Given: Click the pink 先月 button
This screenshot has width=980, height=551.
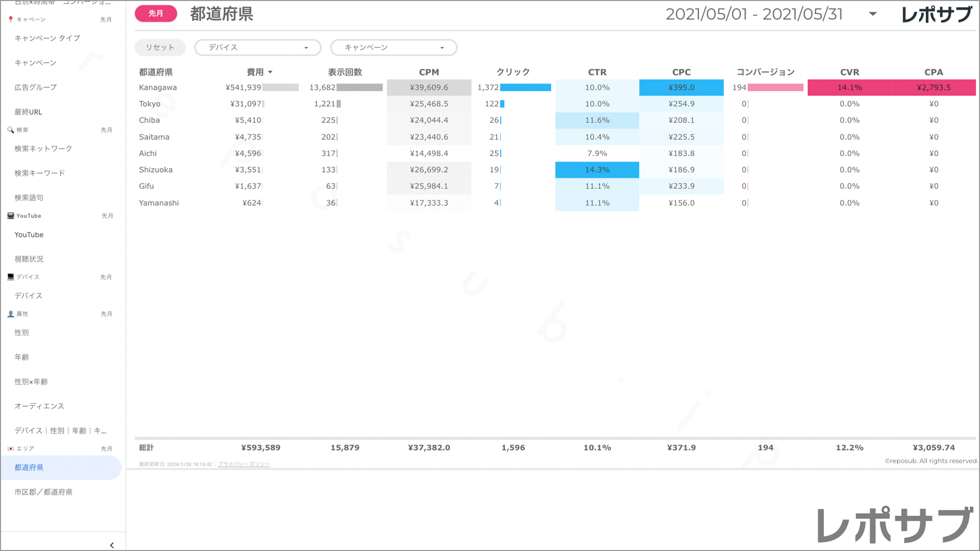Looking at the screenshot, I should coord(156,14).
